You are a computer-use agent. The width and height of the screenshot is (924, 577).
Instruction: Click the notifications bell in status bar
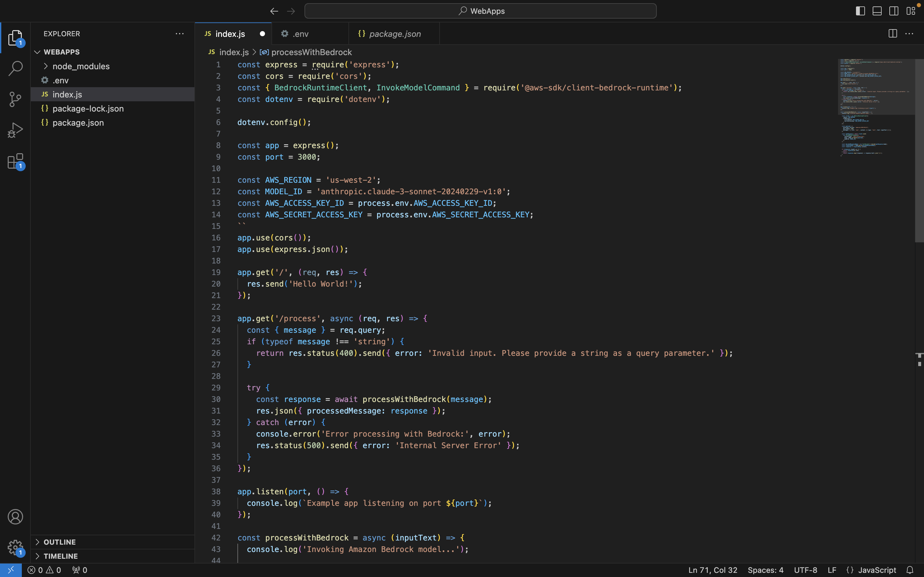point(910,570)
